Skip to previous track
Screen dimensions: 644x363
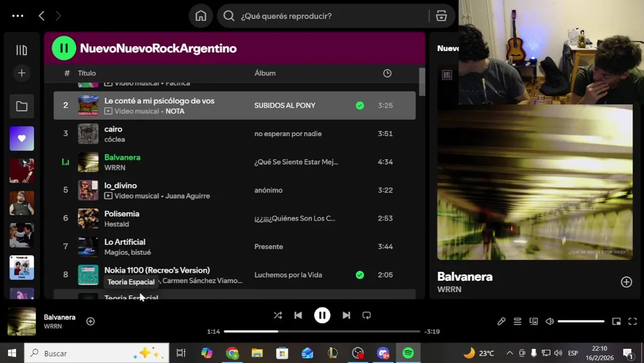(298, 316)
